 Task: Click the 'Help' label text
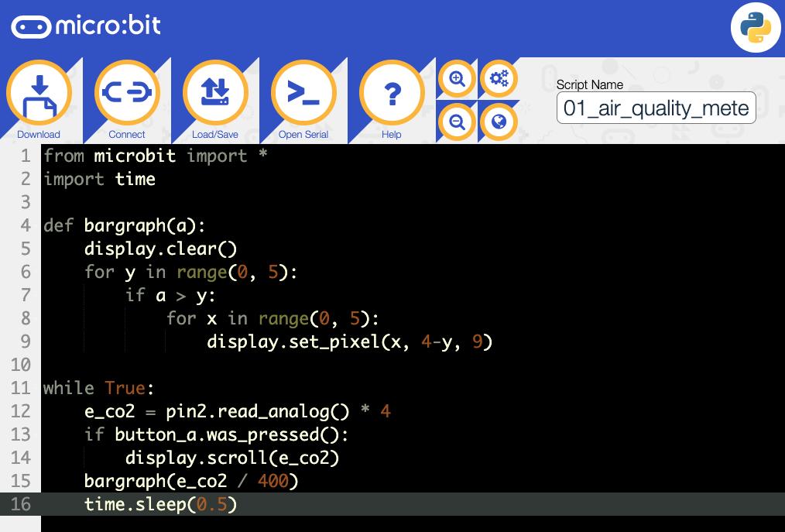click(392, 134)
